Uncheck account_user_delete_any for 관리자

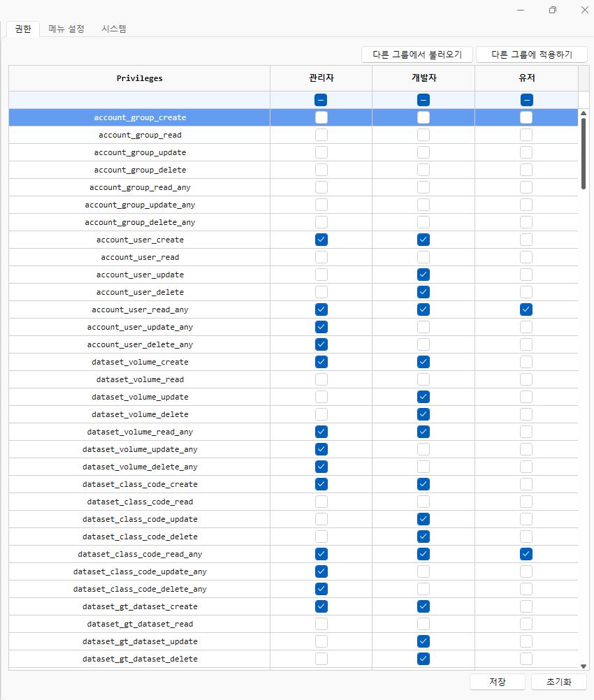[321, 344]
